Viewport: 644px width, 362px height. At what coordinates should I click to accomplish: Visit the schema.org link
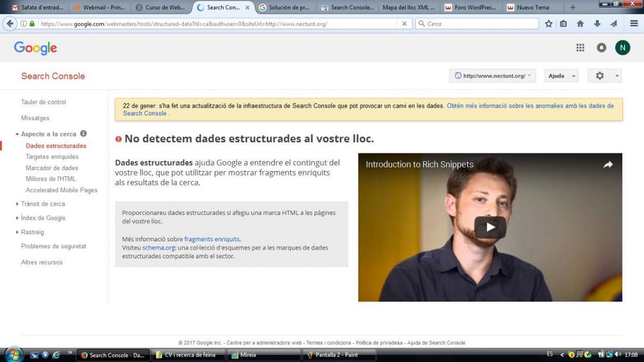[159, 248]
